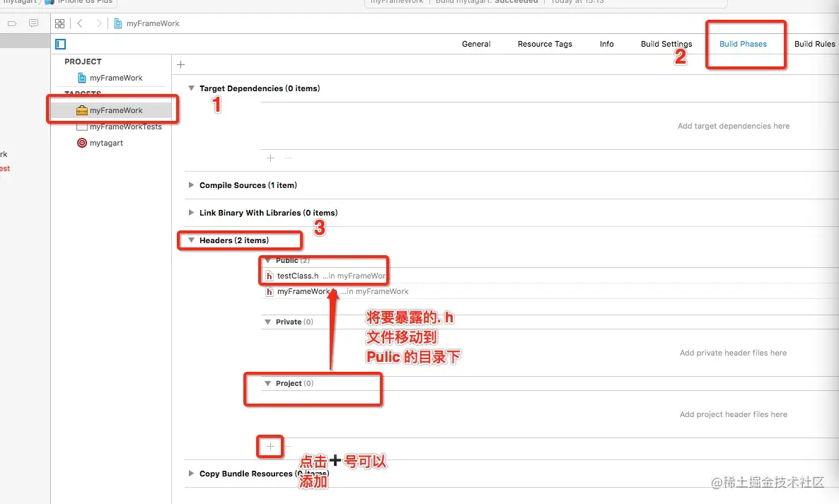Add a target dependency with plus button
The height and width of the screenshot is (504, 839).
[x=270, y=158]
